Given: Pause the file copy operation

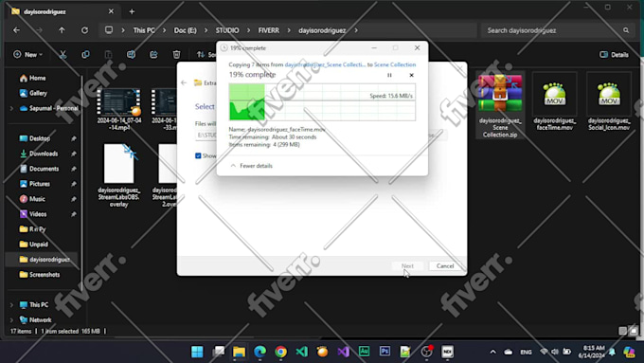Looking at the screenshot, I should pos(389,75).
